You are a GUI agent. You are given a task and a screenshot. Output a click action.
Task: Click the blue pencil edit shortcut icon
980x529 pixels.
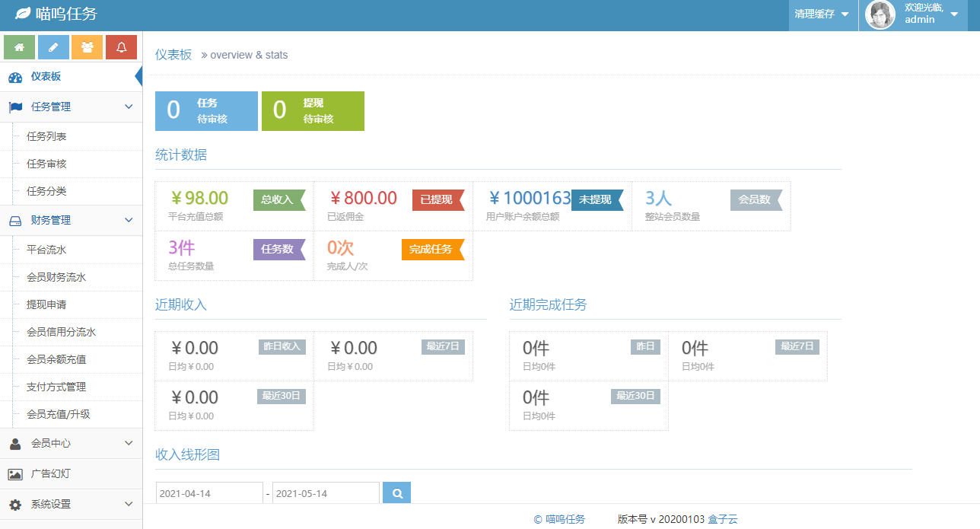click(53, 47)
